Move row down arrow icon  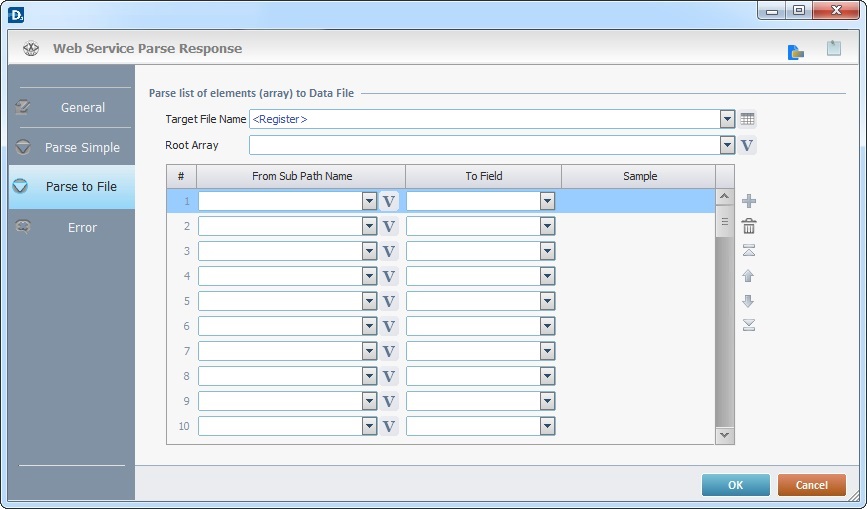748,301
